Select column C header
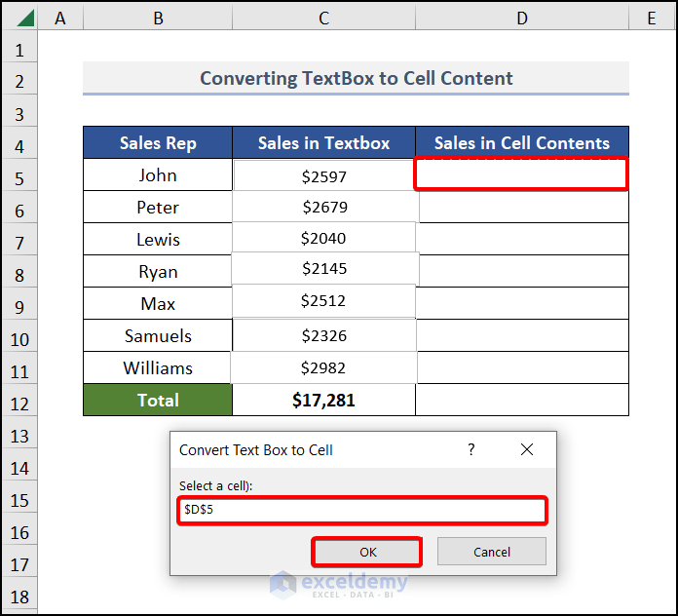This screenshot has height=616, width=678. (323, 19)
